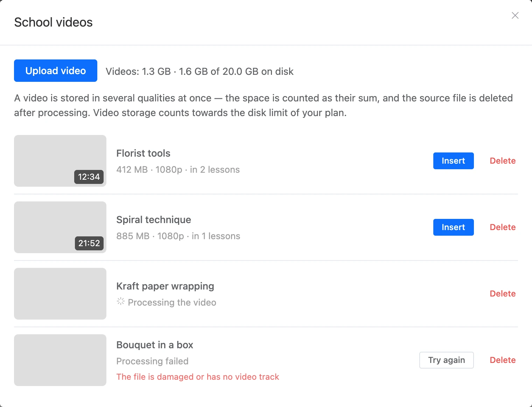
Task: Click the disk usage summary text
Action: 199,71
